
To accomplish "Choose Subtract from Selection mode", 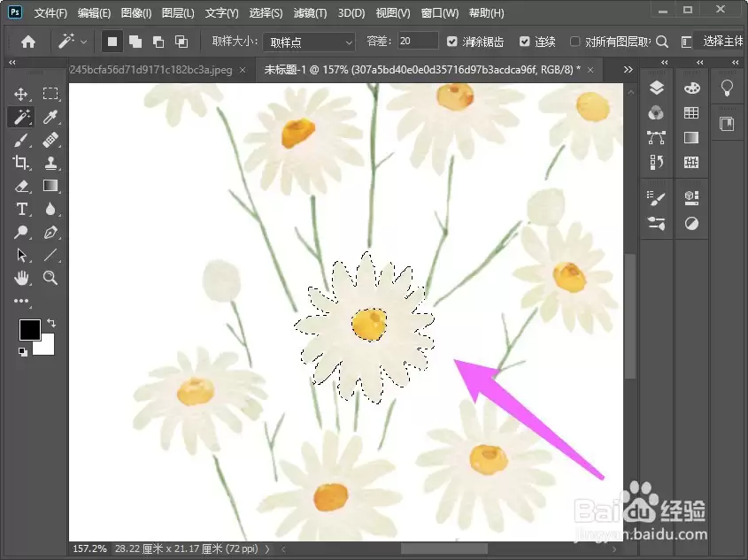I will coord(158,42).
